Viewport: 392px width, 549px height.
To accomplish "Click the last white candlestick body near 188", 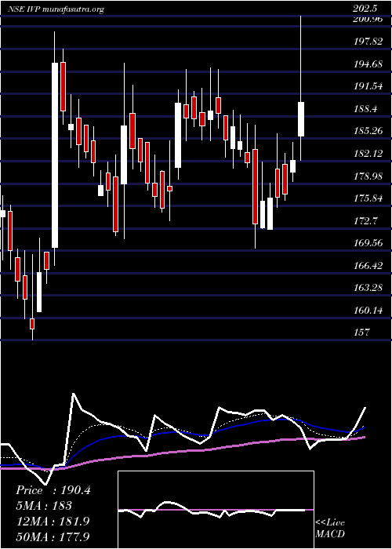I will click(x=301, y=119).
